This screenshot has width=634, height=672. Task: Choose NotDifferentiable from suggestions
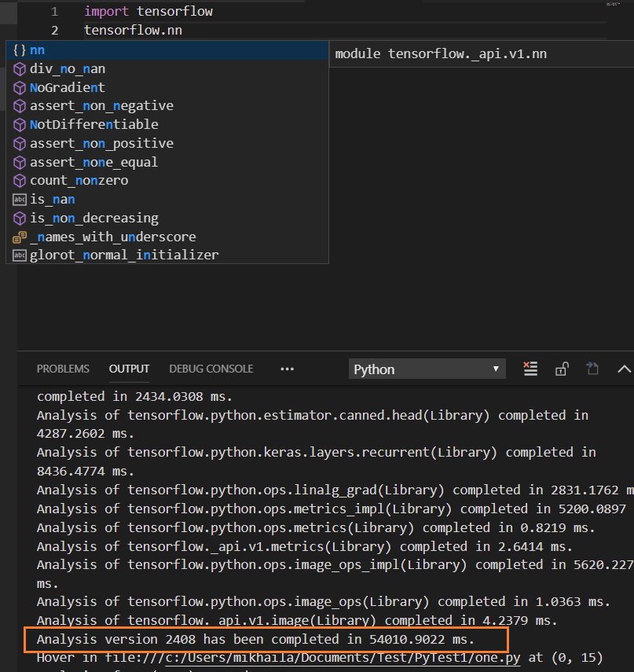coord(167,125)
